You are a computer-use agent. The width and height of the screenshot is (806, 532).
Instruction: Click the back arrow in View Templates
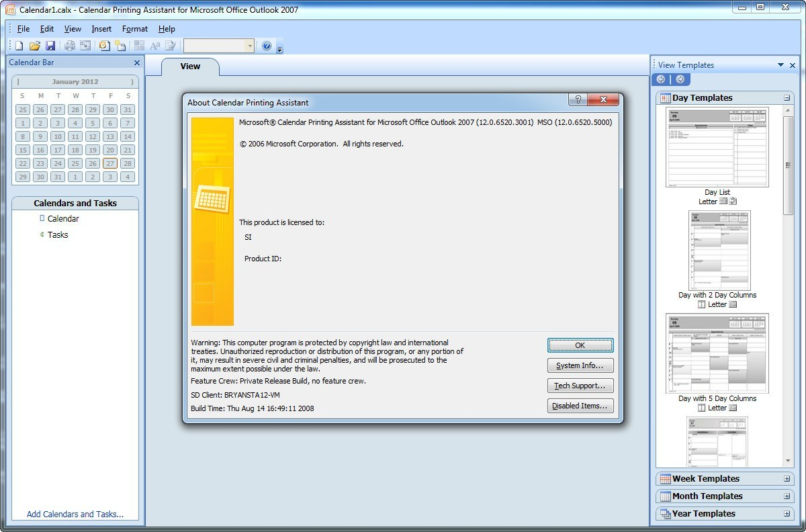point(661,79)
